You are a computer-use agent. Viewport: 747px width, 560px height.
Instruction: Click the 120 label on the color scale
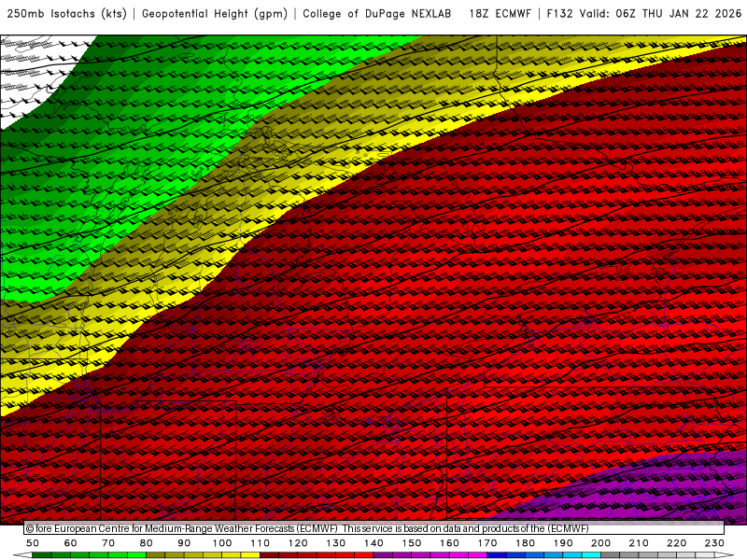click(x=298, y=543)
